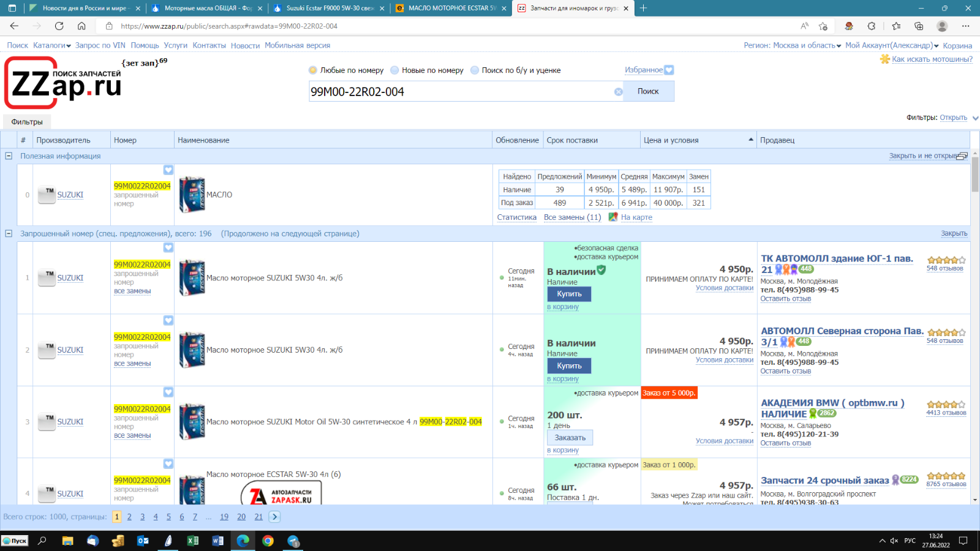This screenshot has height=551, width=980.
Task: Open the oil thumbnail in row 0
Action: [x=192, y=195]
